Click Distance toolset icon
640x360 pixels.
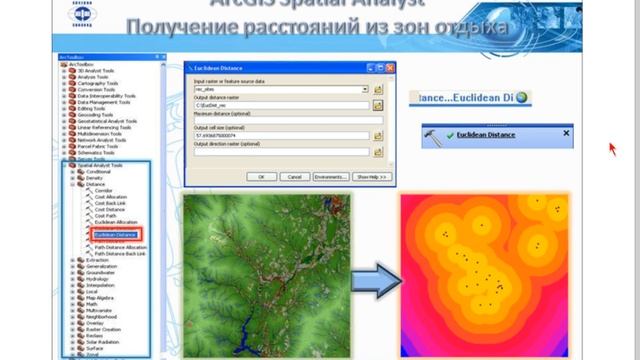pyautogui.click(x=81, y=184)
